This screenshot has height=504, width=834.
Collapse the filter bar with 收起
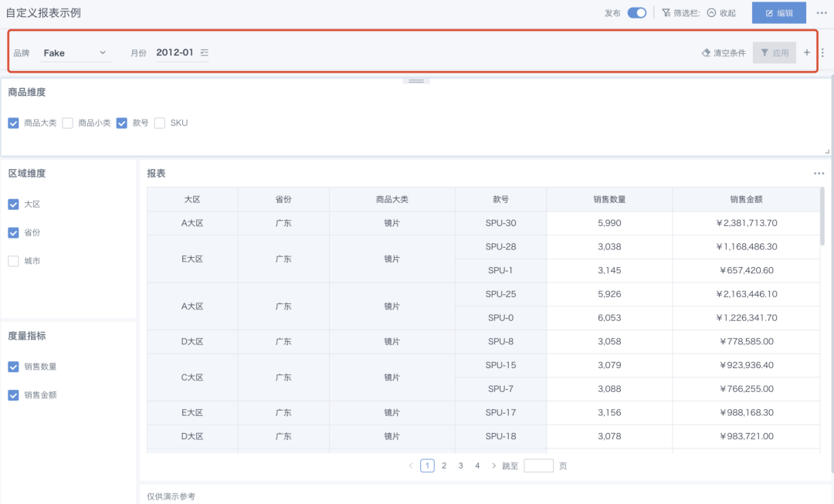coord(722,13)
